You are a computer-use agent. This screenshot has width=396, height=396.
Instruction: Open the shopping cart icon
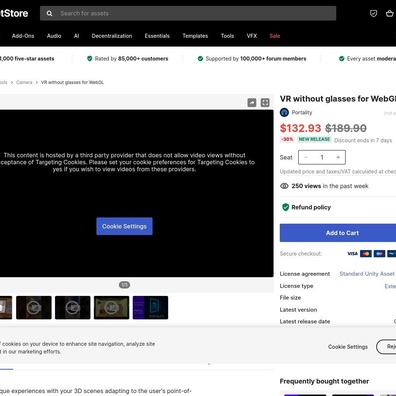[x=389, y=14]
